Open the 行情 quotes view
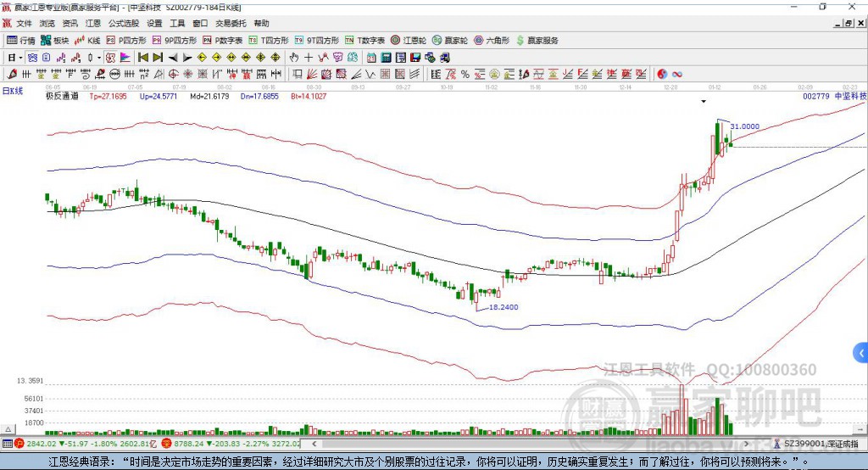 [21, 41]
